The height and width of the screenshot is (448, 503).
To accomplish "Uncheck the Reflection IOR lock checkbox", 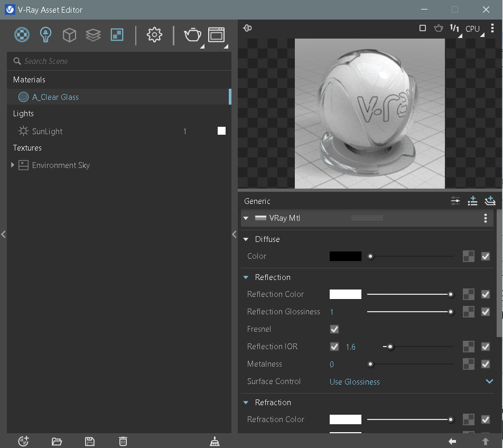I will pyautogui.click(x=334, y=347).
